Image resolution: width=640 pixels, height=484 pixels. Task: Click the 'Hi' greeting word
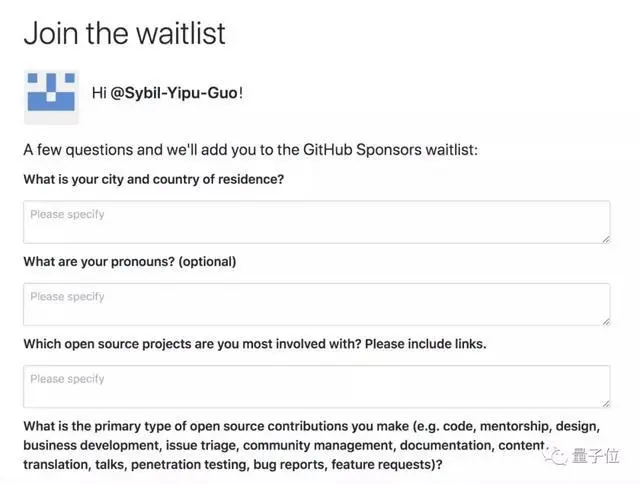(99, 93)
